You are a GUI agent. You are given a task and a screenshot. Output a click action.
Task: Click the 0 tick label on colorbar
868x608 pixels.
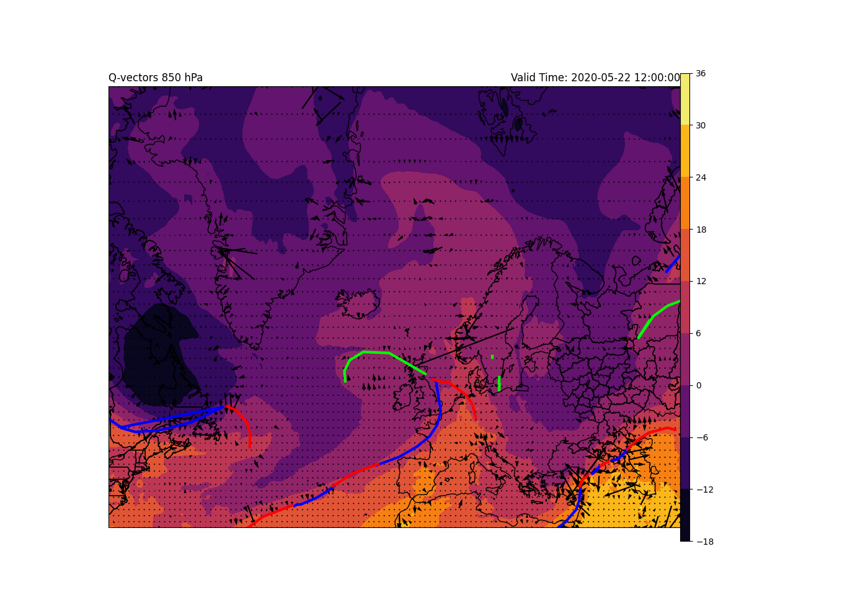699,385
